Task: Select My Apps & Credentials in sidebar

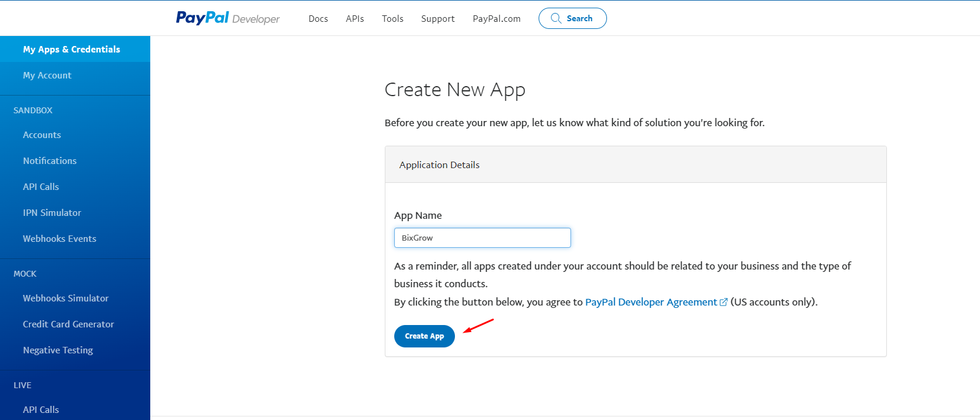Action: 75,49
